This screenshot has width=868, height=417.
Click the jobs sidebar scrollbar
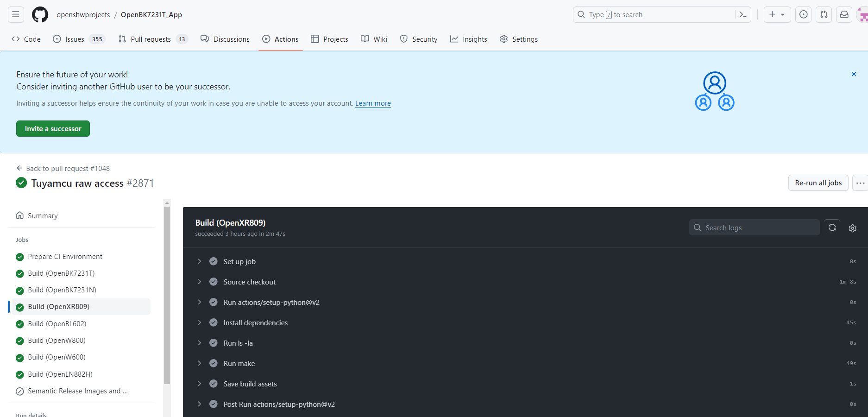click(167, 295)
